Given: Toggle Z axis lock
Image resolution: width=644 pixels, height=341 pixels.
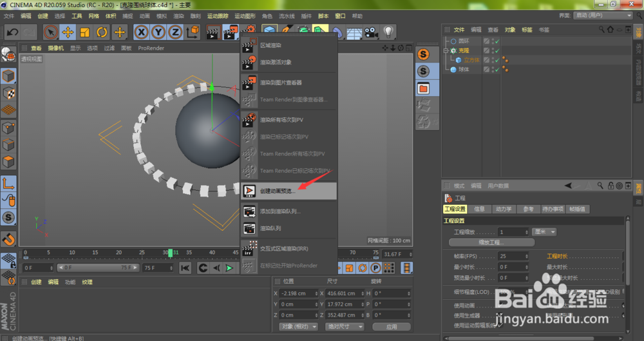Looking at the screenshot, I should [175, 32].
